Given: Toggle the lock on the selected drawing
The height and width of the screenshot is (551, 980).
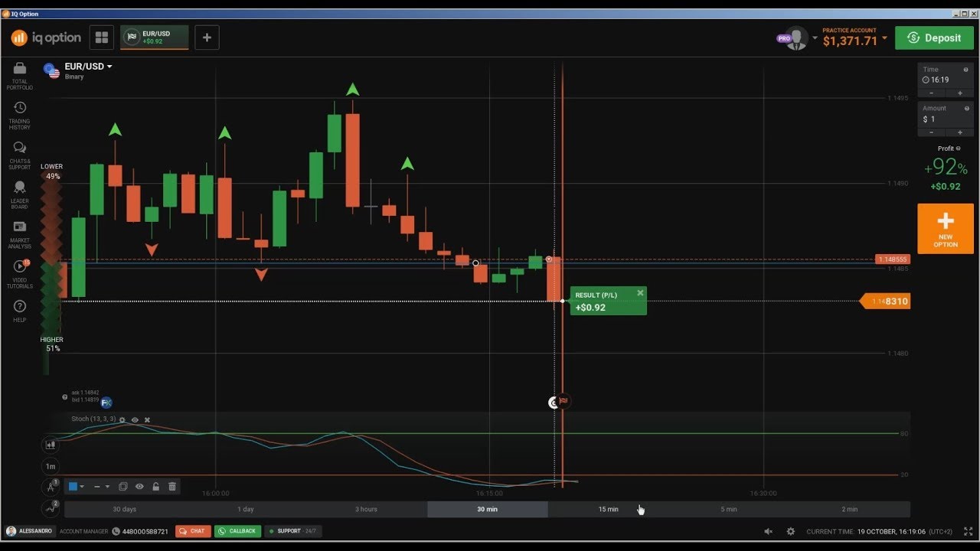Looking at the screenshot, I should 155,486.
